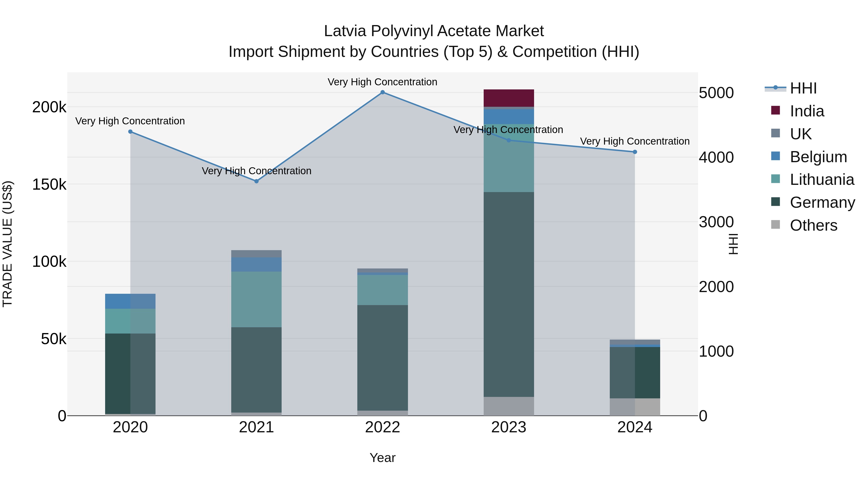The image size is (868, 488).
Task: Select the 2021 HHI data point
Action: tap(257, 181)
